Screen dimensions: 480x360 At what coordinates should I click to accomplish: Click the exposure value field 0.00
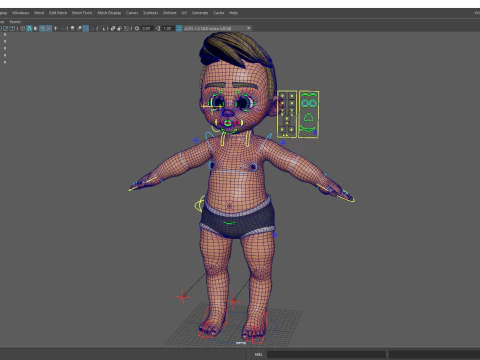coord(146,28)
